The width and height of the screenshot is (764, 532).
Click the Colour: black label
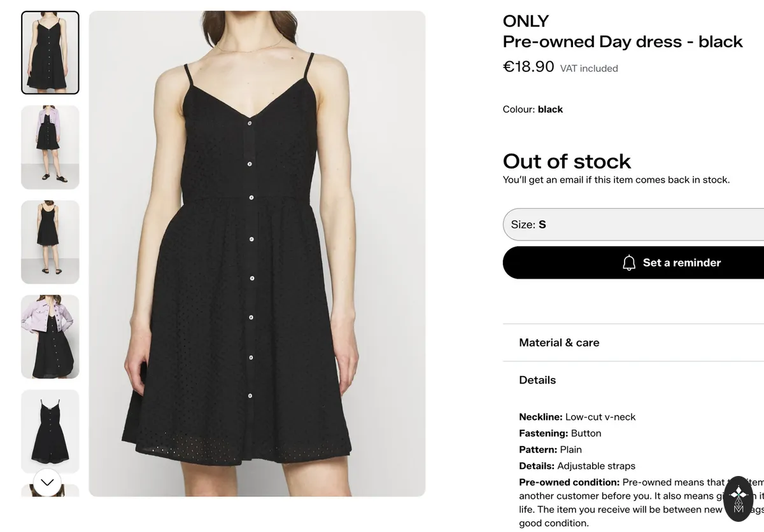[x=533, y=109]
